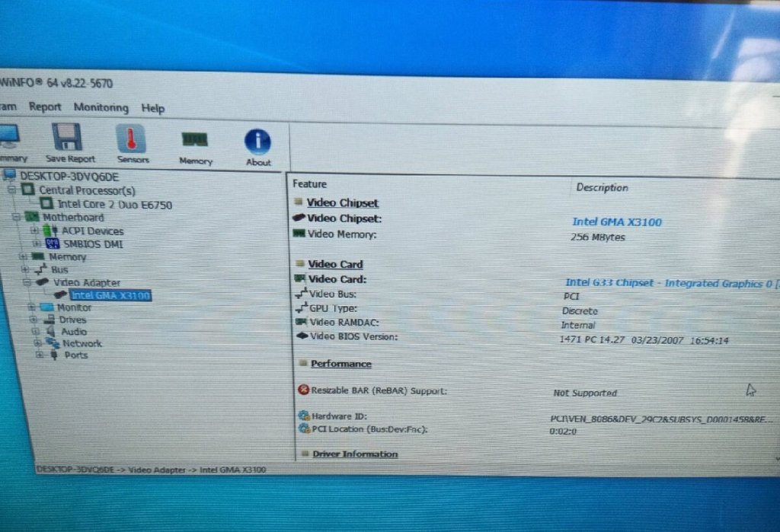This screenshot has height=532, width=780.
Task: Click the Video Card section heading
Action: coord(335,264)
